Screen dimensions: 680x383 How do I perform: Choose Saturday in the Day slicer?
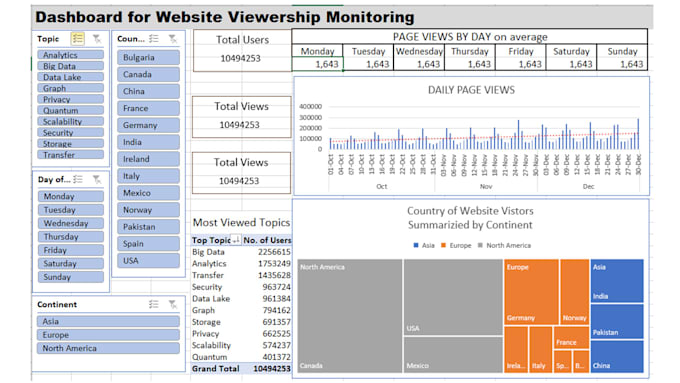[71, 263]
